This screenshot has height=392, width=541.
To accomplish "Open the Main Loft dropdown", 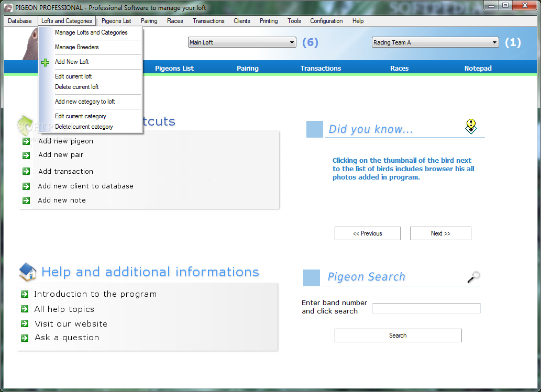I will click(x=242, y=42).
